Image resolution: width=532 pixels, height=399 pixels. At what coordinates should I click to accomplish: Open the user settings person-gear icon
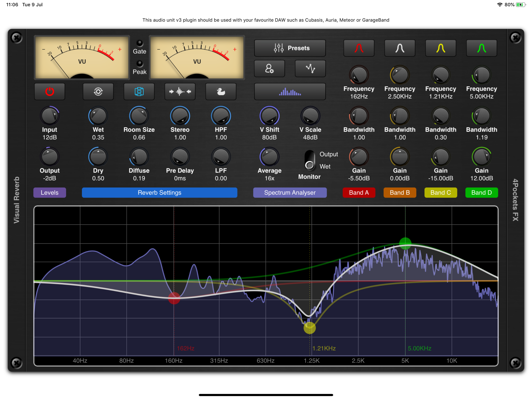pyautogui.click(x=269, y=69)
